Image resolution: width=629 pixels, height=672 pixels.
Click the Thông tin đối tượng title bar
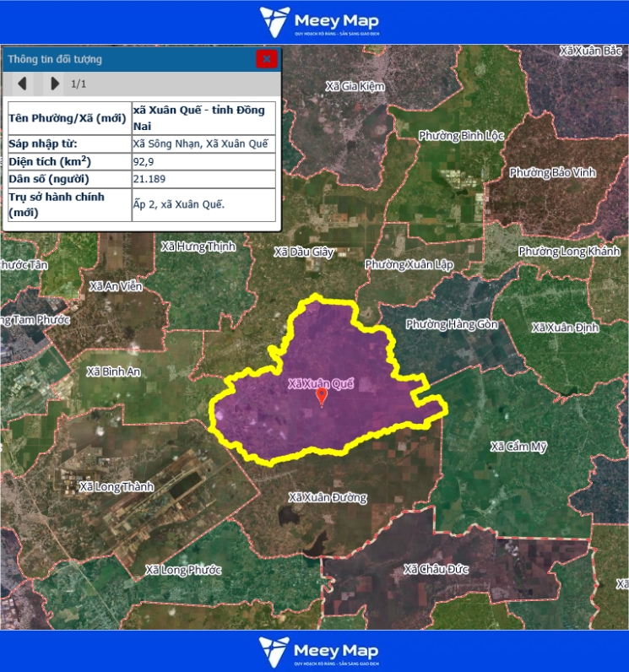click(x=127, y=59)
